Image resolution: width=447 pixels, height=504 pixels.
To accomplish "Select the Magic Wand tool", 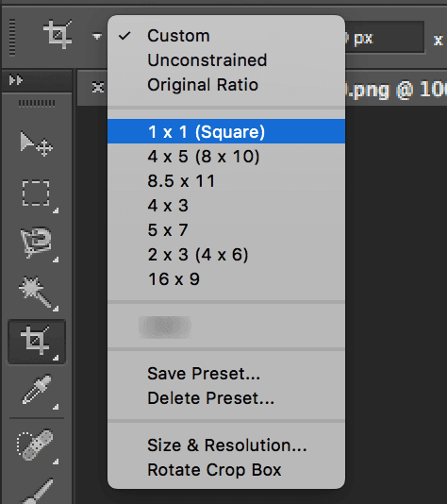I will tap(36, 293).
